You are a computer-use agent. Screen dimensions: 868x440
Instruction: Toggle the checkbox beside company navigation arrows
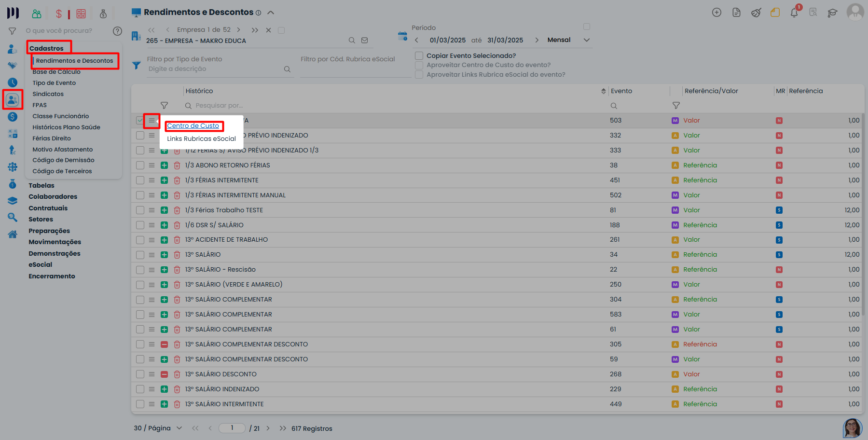(x=281, y=30)
